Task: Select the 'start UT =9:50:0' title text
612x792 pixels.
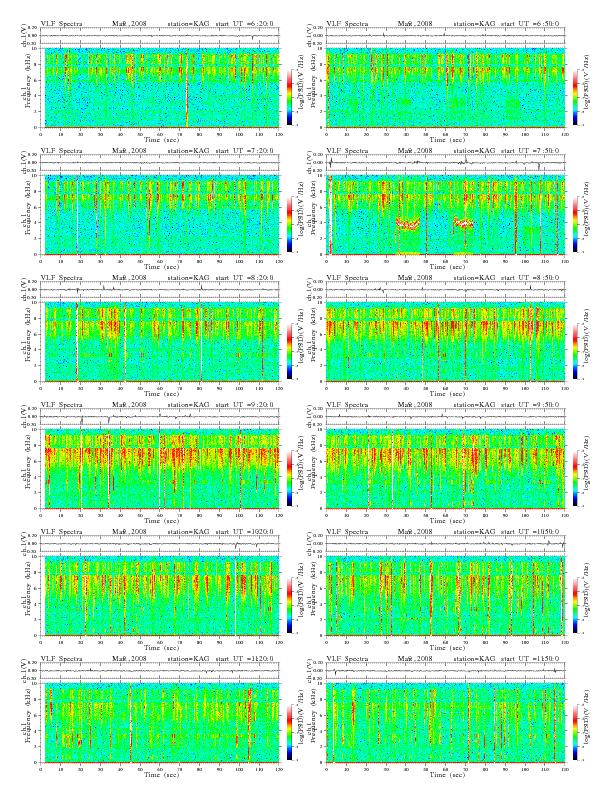Action: (x=530, y=405)
